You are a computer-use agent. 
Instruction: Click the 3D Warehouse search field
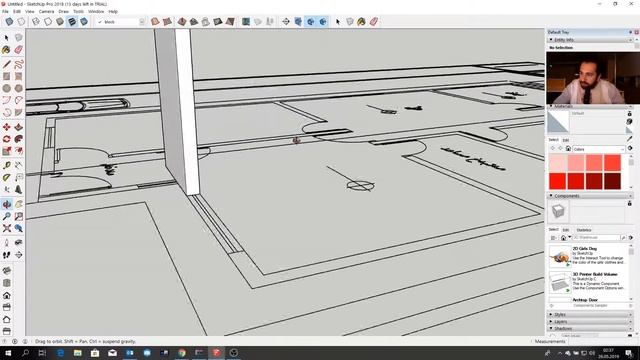point(596,238)
